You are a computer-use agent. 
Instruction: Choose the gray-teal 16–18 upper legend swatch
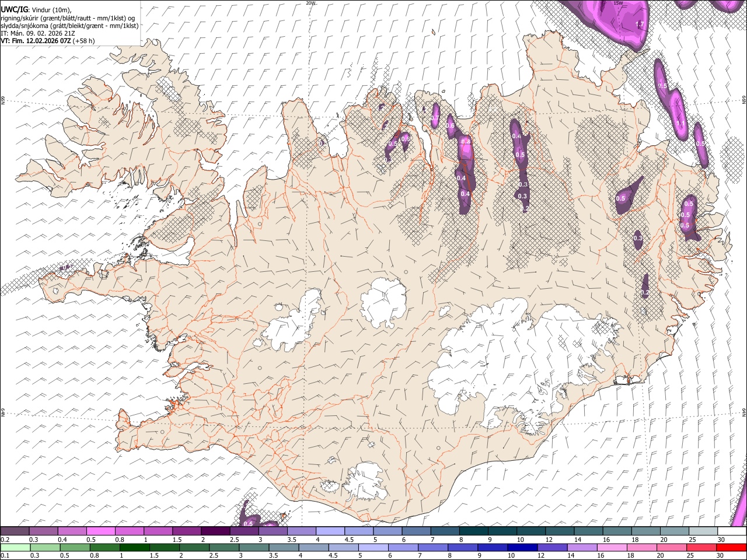coord(617,531)
